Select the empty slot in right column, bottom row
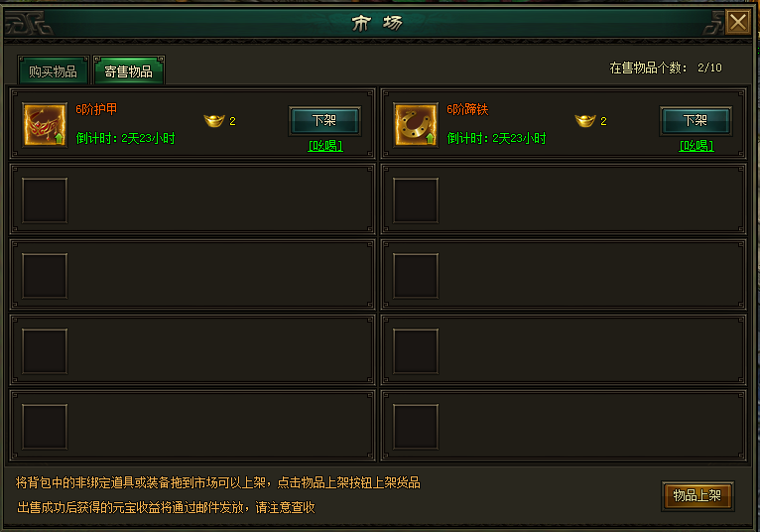 click(416, 427)
